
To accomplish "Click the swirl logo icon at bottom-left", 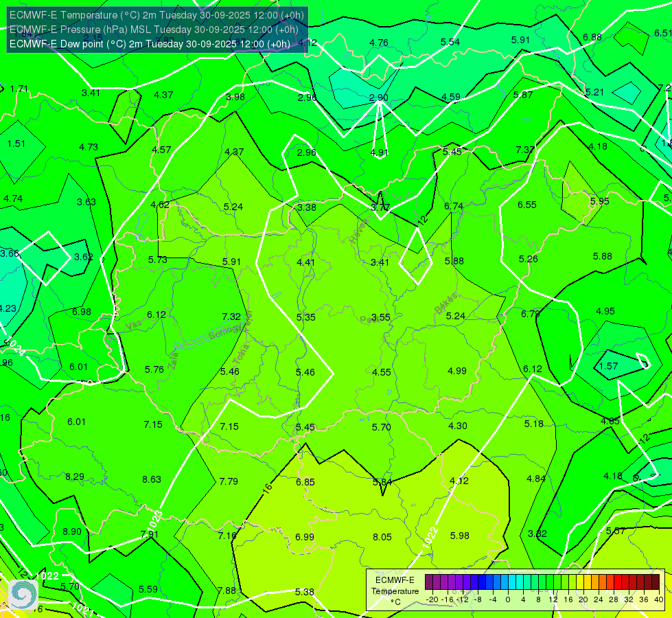I will coord(23,594).
